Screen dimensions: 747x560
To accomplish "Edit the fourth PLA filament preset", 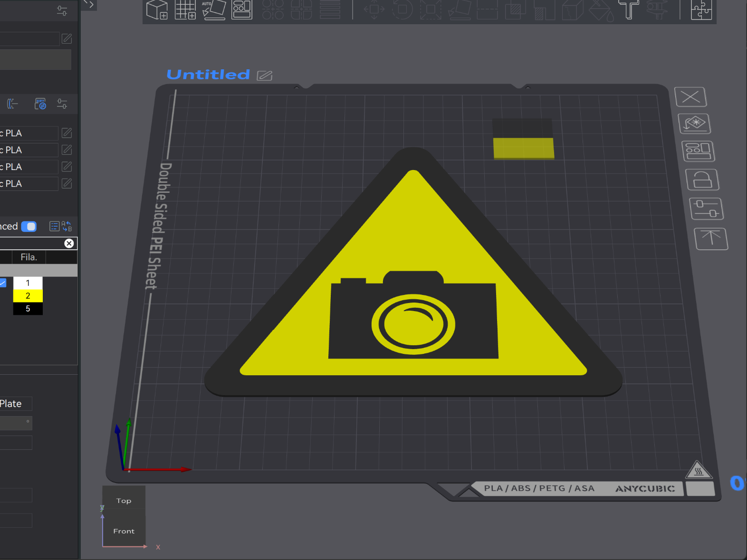I will pos(67,183).
